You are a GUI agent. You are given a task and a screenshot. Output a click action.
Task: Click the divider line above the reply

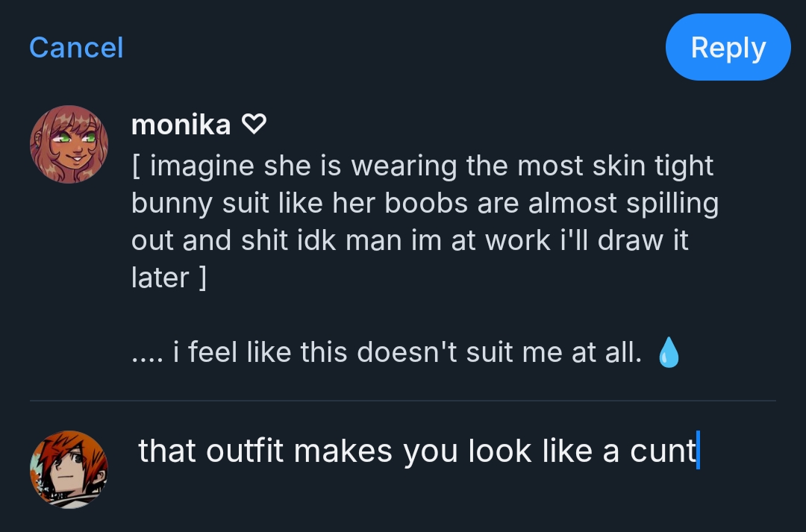point(403,401)
